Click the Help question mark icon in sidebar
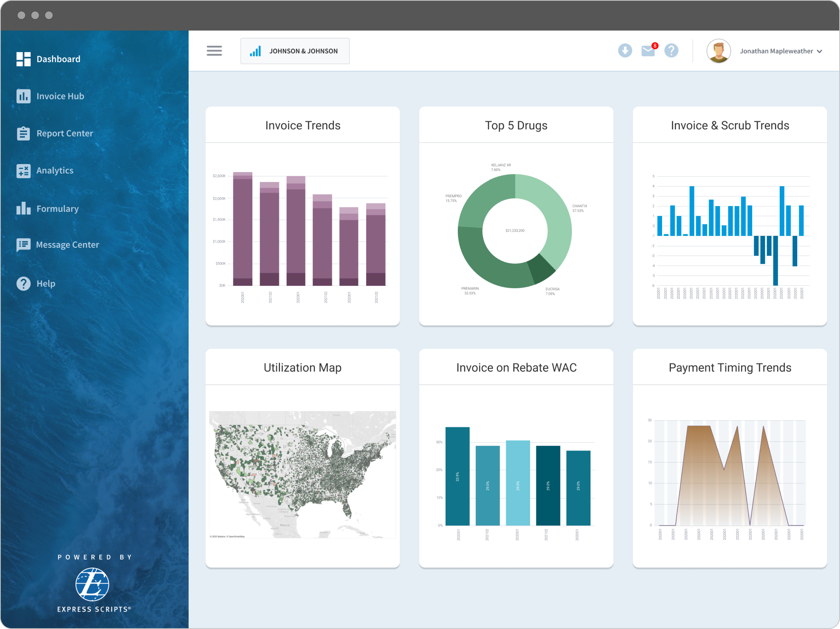 (x=23, y=284)
